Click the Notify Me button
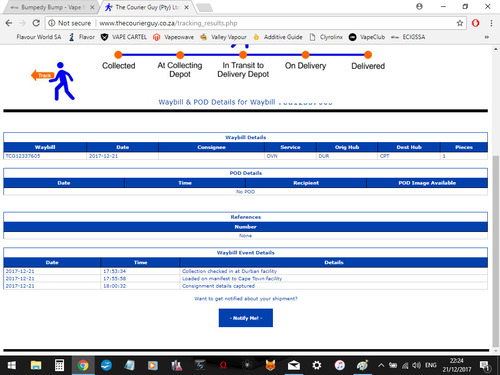The width and height of the screenshot is (500, 375). click(246, 318)
